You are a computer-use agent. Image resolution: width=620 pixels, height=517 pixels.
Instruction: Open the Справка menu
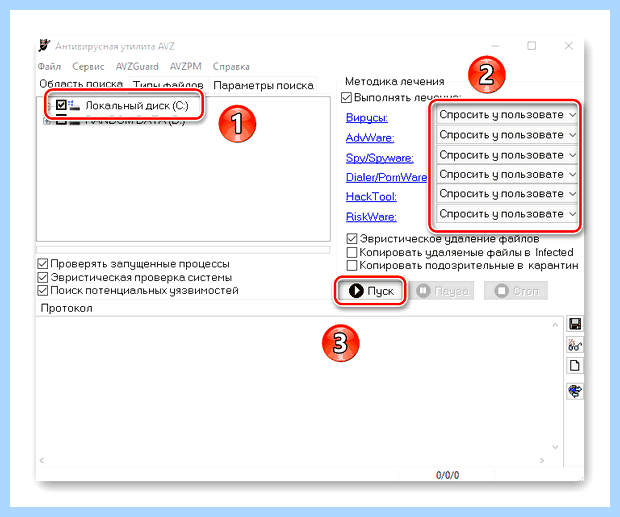coord(231,66)
